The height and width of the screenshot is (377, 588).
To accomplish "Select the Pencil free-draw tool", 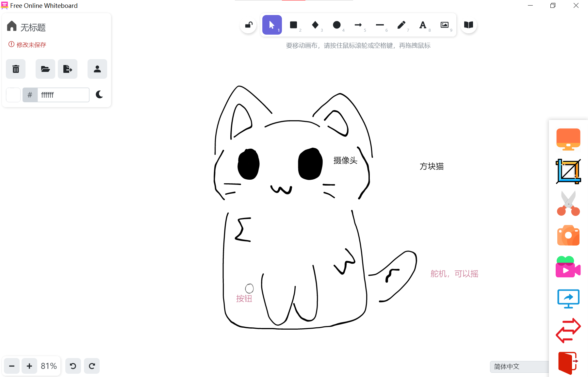I will 401,25.
